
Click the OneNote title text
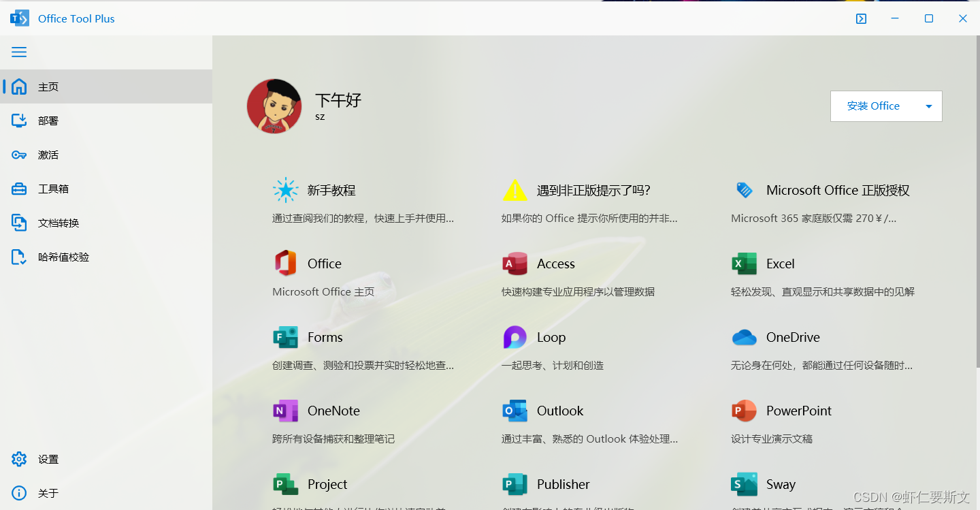pos(333,411)
